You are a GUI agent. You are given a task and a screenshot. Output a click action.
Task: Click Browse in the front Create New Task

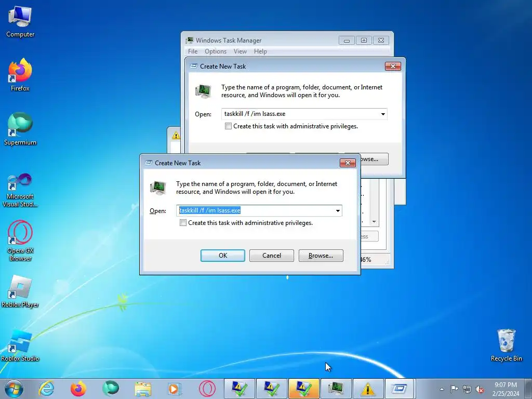tap(321, 256)
